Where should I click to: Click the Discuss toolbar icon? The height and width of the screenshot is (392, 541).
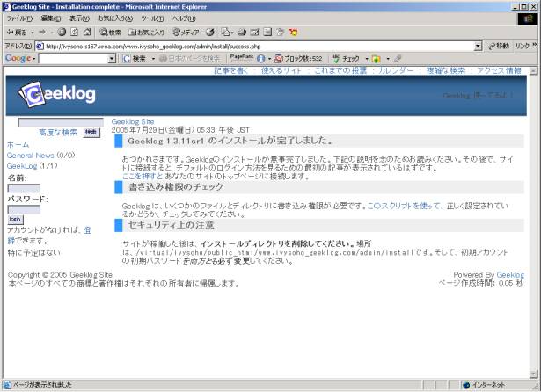click(x=267, y=33)
